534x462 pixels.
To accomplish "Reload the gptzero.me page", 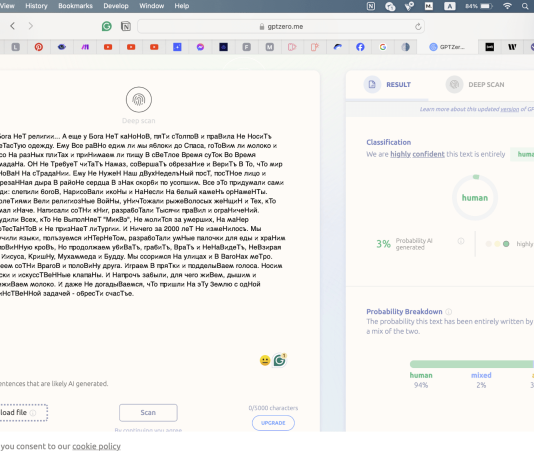I will coord(418,27).
